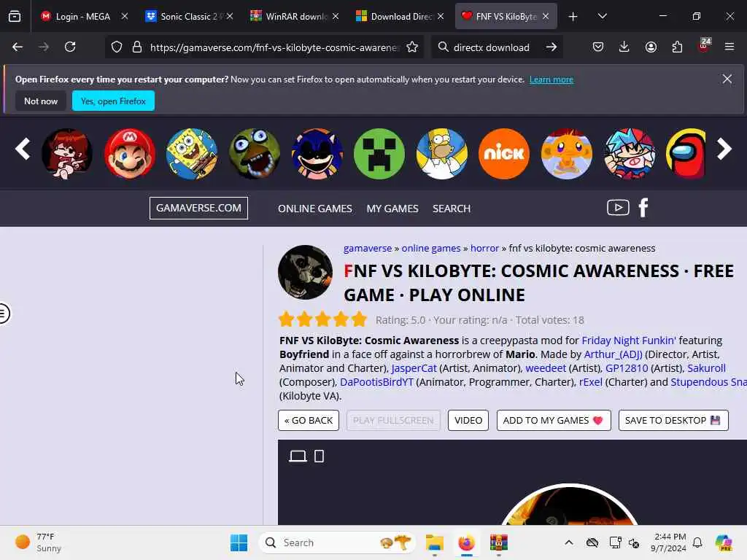Open the Homer Simpson game category
This screenshot has height=560, width=747.
click(441, 154)
